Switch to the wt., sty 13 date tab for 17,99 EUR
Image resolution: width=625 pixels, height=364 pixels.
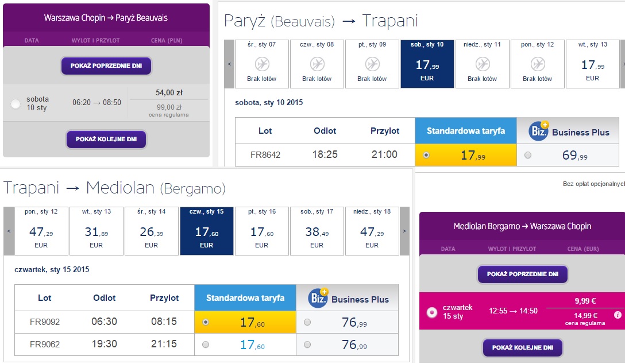[x=593, y=64]
